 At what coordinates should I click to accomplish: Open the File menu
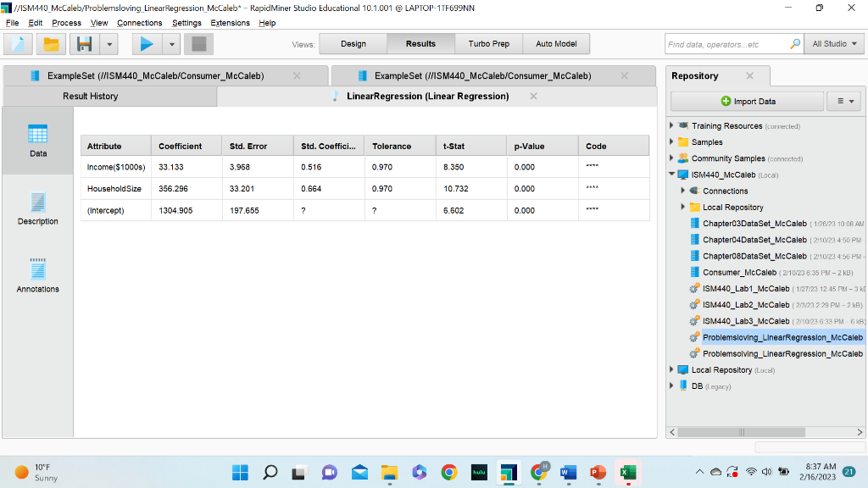pyautogui.click(x=12, y=23)
